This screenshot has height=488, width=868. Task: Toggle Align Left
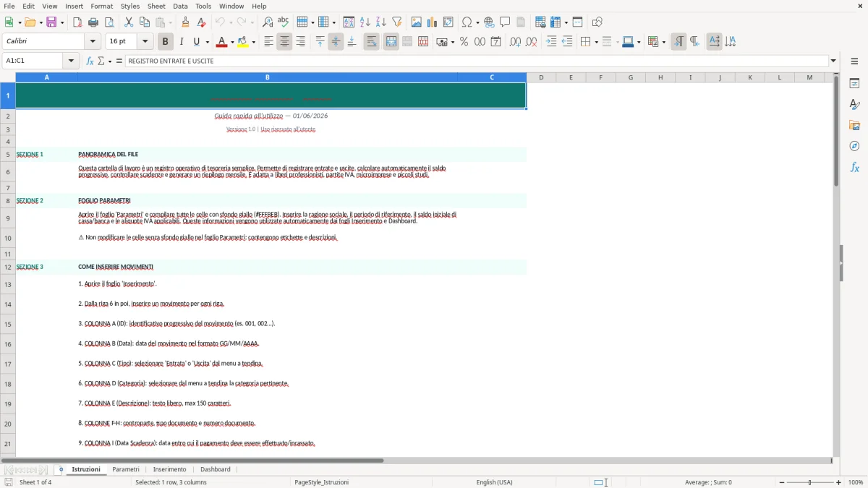point(268,42)
